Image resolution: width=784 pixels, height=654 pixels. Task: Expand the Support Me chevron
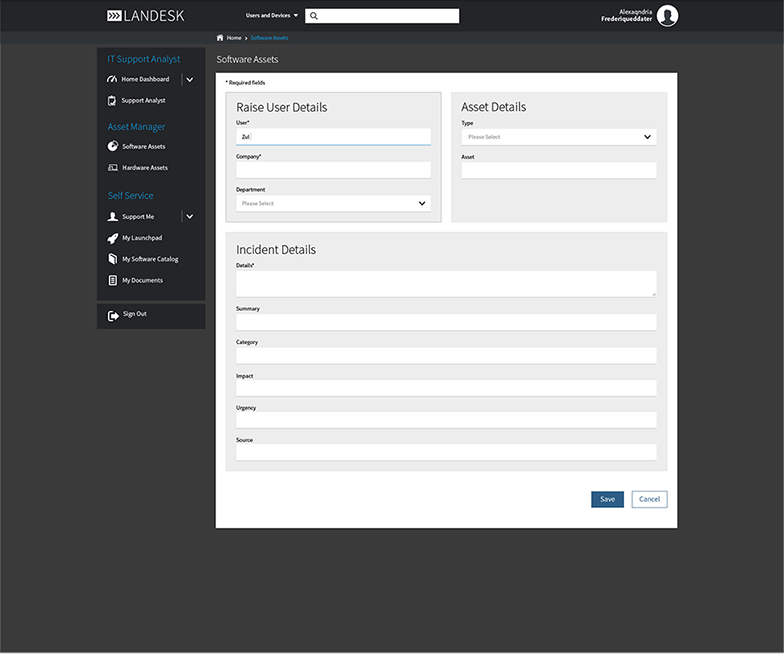190,216
